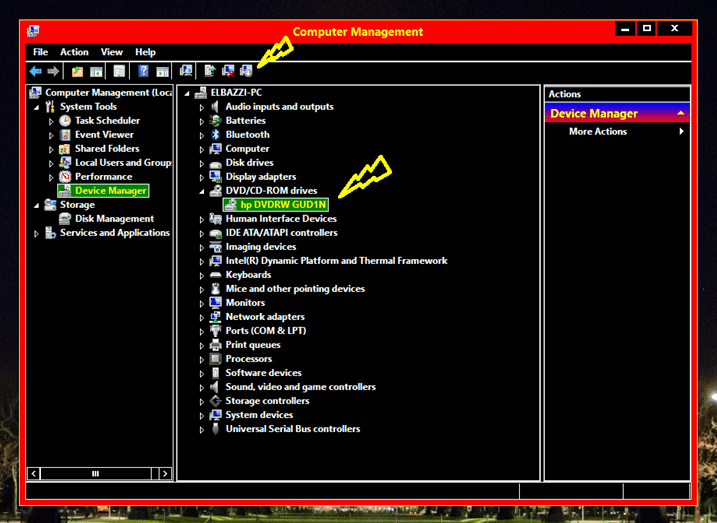The image size is (717, 523).
Task: Expand the Monitors node
Action: coord(202,304)
